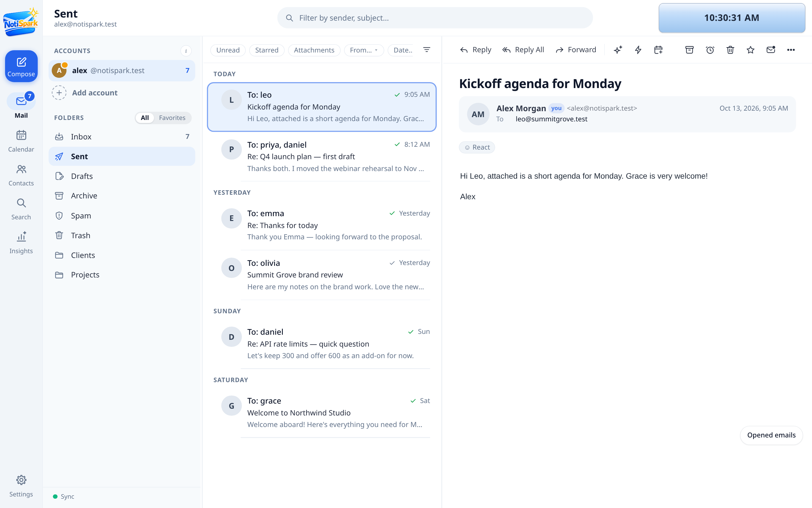
Task: Open the Archive folder
Action: pyautogui.click(x=122, y=196)
